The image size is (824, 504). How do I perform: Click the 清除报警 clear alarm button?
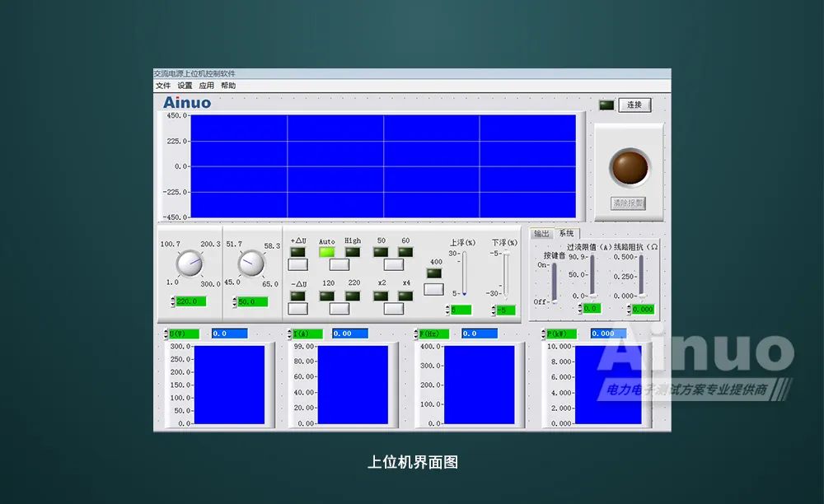(628, 203)
